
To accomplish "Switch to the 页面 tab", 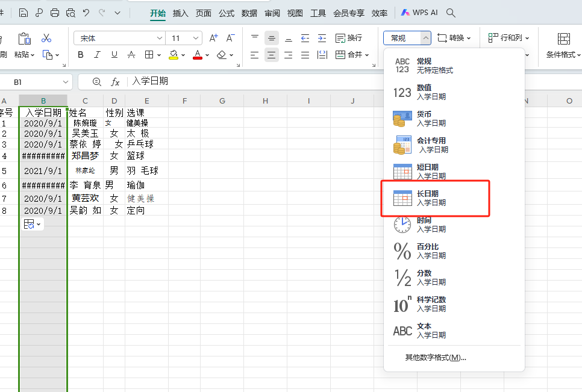I will tap(204, 13).
